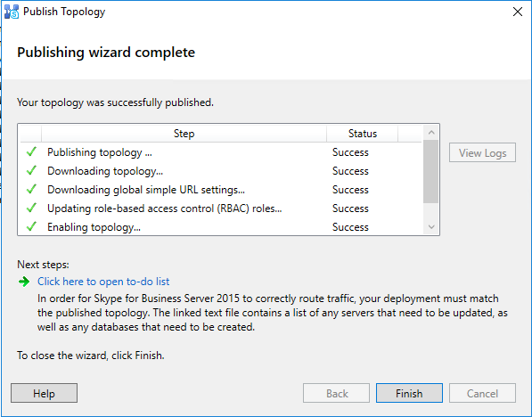Click the steps list scrollbar thumb
532x417 pixels.
click(431, 171)
